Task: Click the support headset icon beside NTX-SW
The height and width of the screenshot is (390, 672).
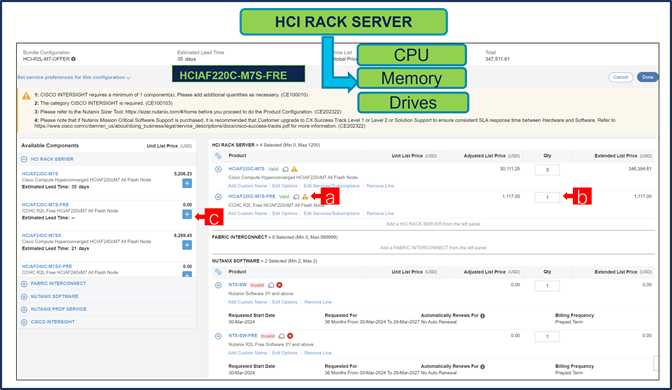Action: (x=271, y=285)
